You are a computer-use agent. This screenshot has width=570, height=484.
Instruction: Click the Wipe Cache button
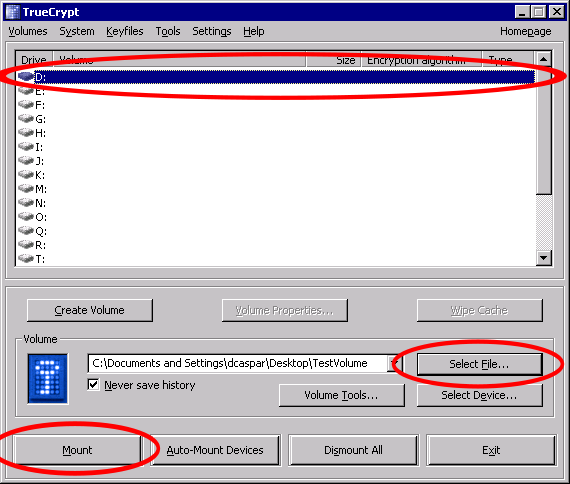[479, 310]
